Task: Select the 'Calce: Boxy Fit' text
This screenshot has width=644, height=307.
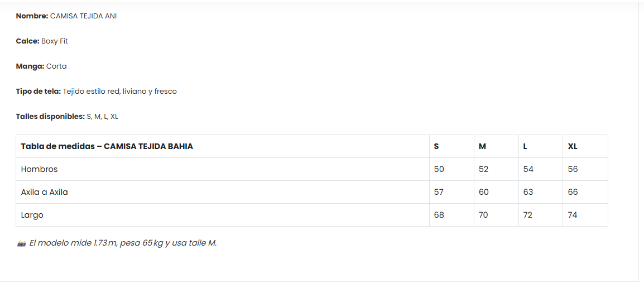Action: (x=42, y=41)
